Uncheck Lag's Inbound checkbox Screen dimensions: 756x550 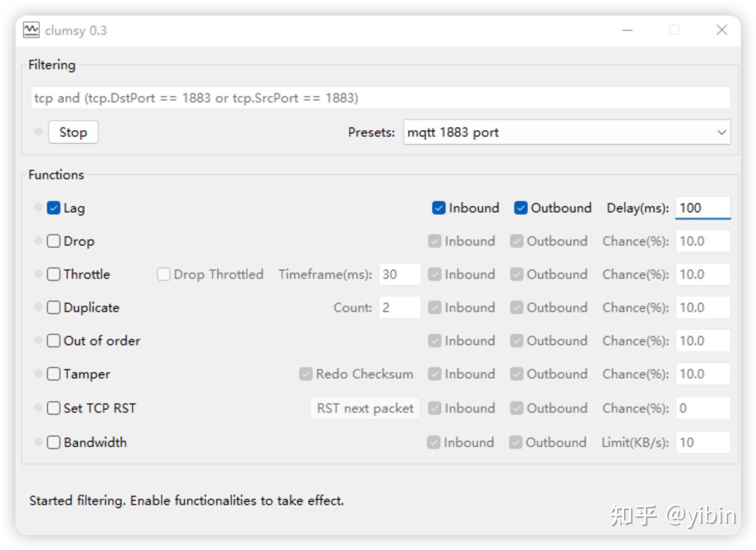[438, 208]
